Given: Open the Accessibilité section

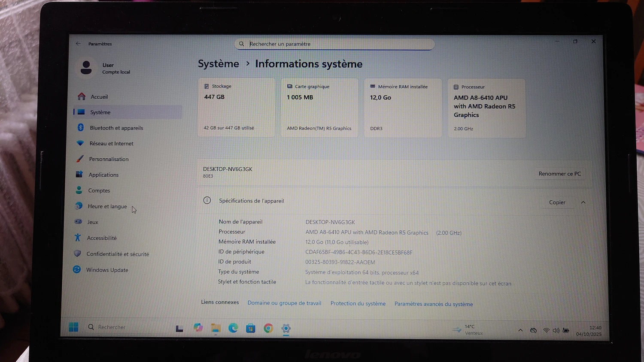Looking at the screenshot, I should pyautogui.click(x=102, y=238).
